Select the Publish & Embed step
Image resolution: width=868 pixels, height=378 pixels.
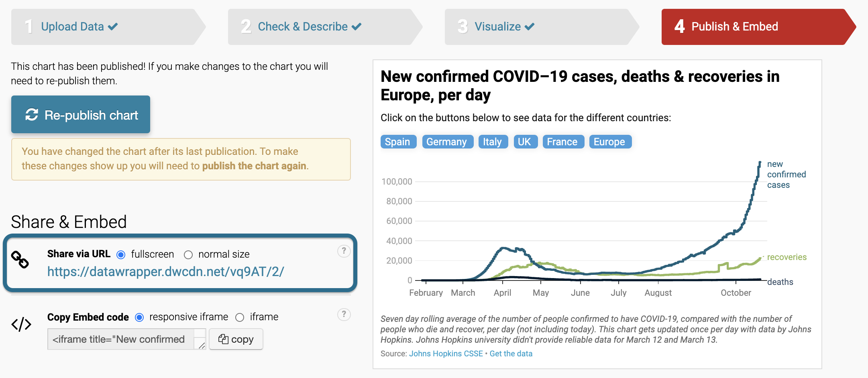pos(734,26)
